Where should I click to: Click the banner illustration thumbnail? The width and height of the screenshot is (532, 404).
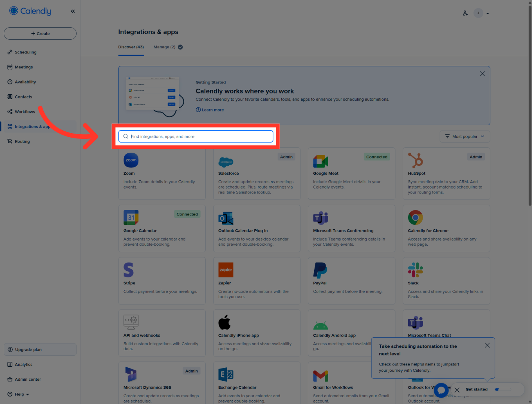[x=155, y=97]
